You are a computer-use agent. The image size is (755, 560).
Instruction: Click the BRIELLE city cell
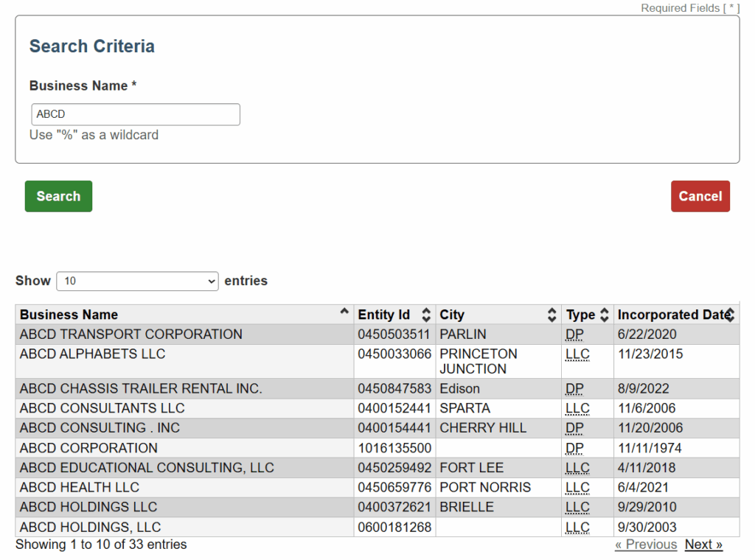[x=467, y=508]
